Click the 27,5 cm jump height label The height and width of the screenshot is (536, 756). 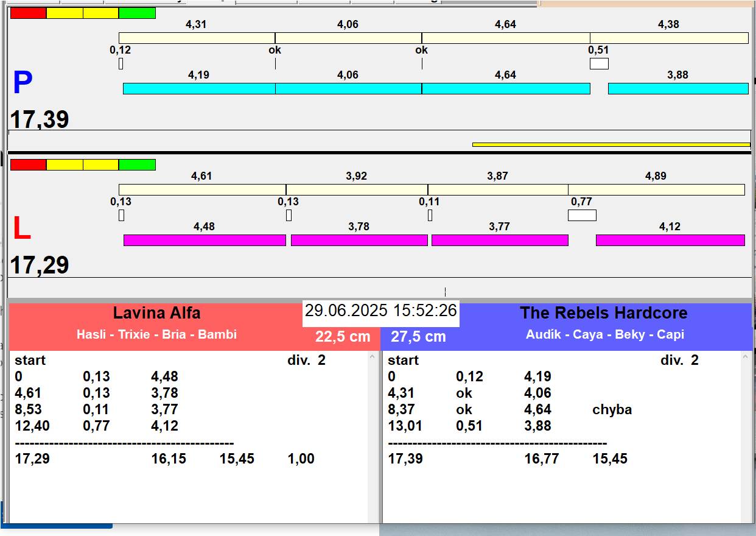click(418, 337)
